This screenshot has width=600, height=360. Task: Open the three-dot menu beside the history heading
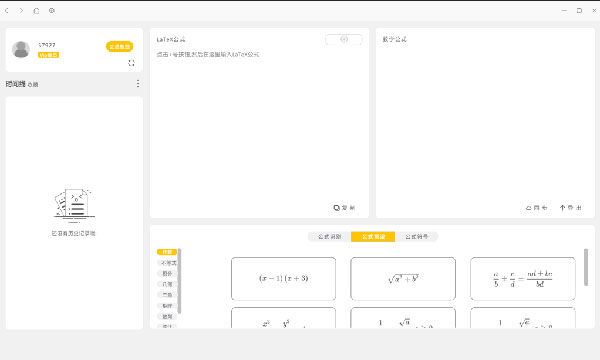click(x=138, y=83)
